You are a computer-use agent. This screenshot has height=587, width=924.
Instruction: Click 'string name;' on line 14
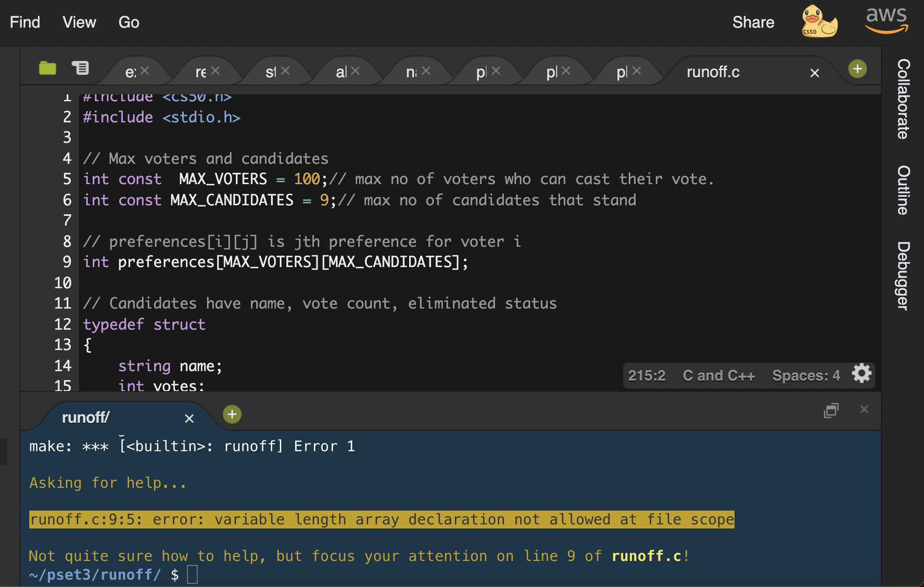tap(170, 366)
